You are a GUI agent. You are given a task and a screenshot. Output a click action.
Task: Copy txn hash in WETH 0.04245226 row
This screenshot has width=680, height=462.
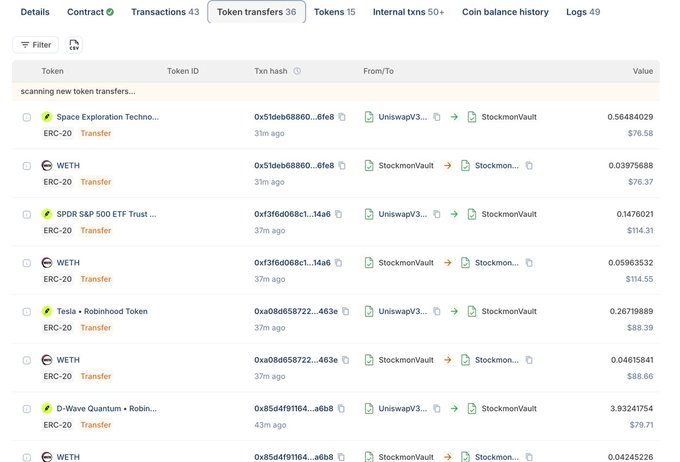coord(341,457)
